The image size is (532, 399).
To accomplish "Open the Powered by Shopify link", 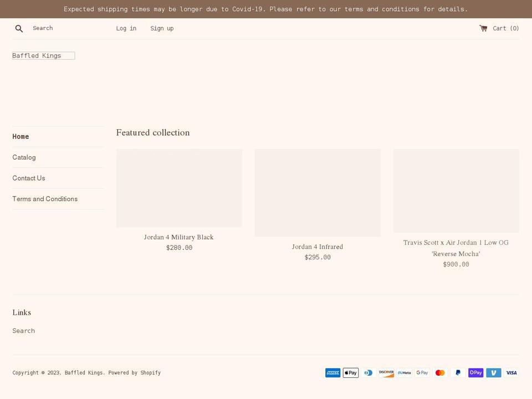I will point(135,372).
